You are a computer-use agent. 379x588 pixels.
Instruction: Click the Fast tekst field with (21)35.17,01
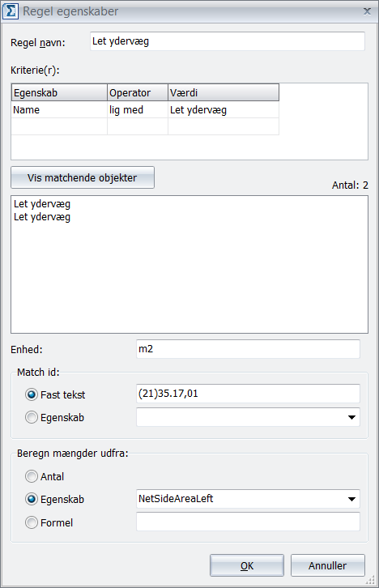(248, 394)
